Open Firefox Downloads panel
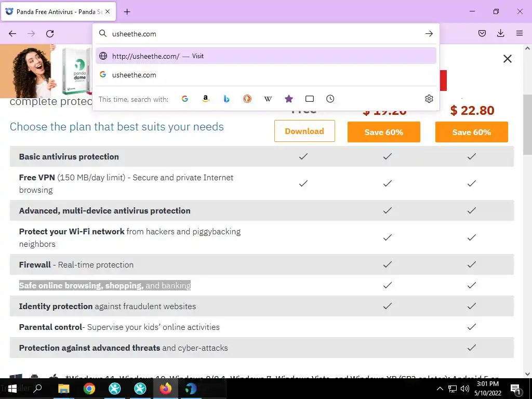532x399 pixels. (x=500, y=33)
